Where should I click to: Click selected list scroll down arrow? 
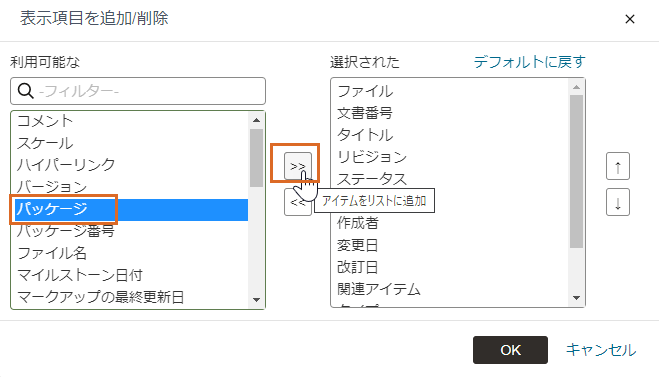[x=576, y=298]
